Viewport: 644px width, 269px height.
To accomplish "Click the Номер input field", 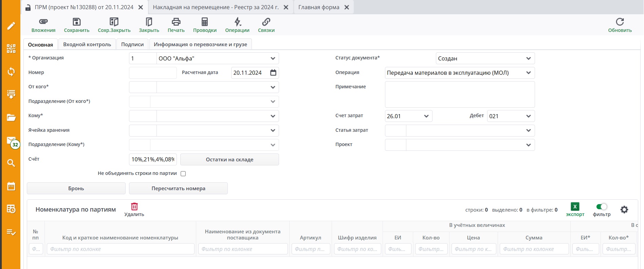I will (x=153, y=73).
